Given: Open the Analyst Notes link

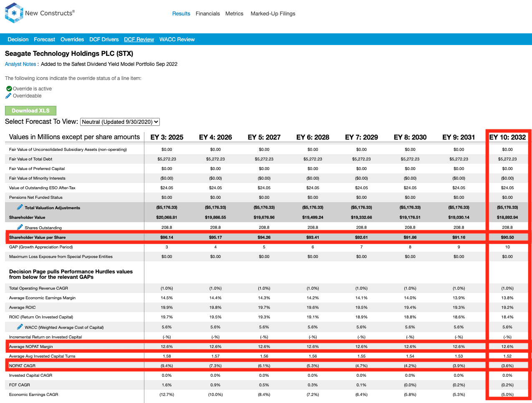Looking at the screenshot, I should (20, 64).
